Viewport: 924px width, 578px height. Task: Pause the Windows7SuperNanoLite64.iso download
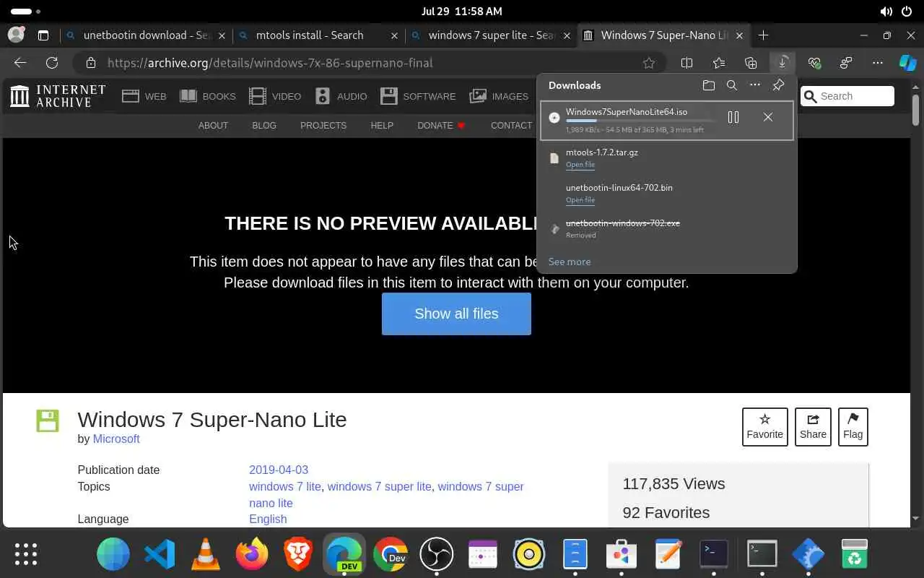tap(733, 117)
